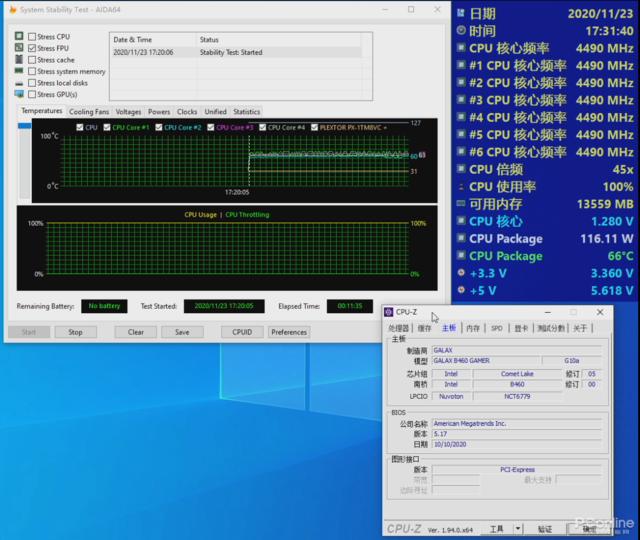Toggle PLEXTOR PX-1TM8VC graph checkbox

(314, 127)
